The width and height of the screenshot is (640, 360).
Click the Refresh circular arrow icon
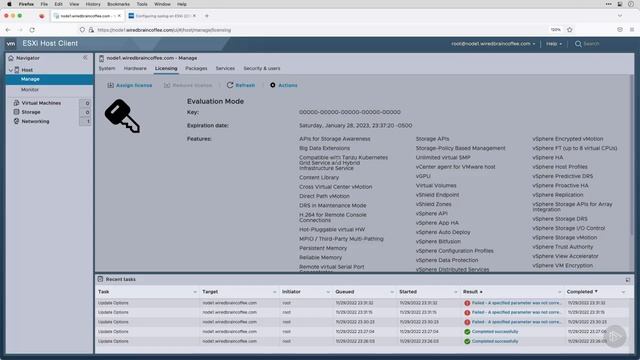(230, 85)
